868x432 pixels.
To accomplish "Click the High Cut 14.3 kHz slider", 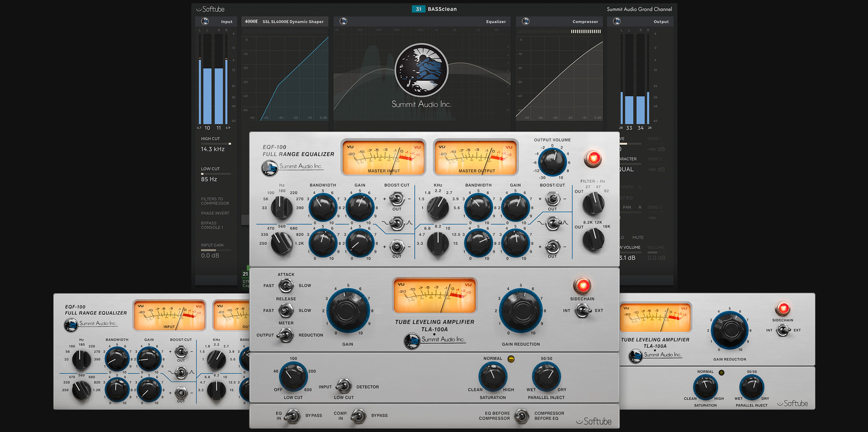I will pos(216,144).
